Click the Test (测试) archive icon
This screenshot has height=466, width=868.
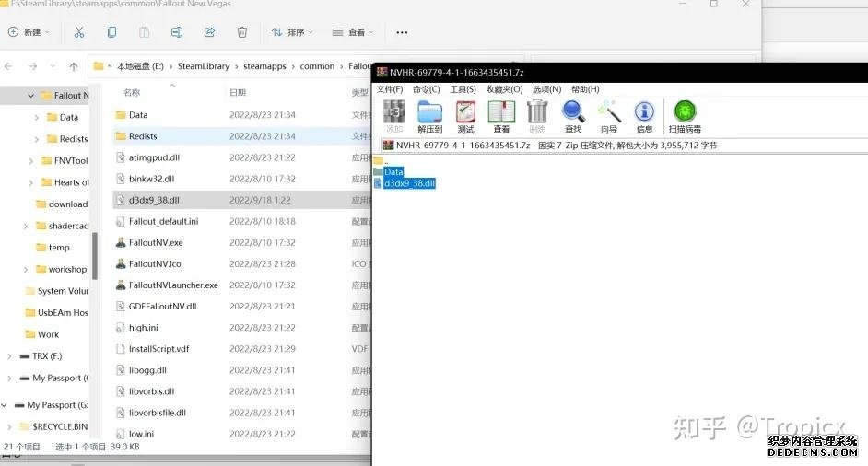click(465, 117)
